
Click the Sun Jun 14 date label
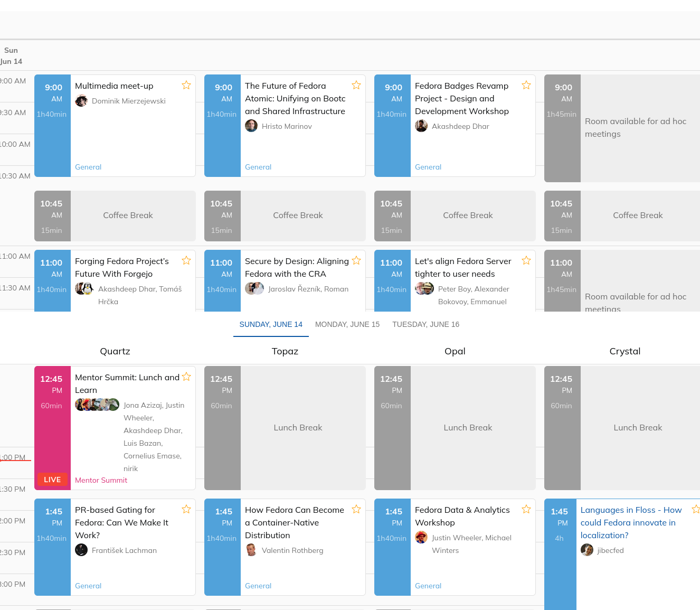coord(11,56)
